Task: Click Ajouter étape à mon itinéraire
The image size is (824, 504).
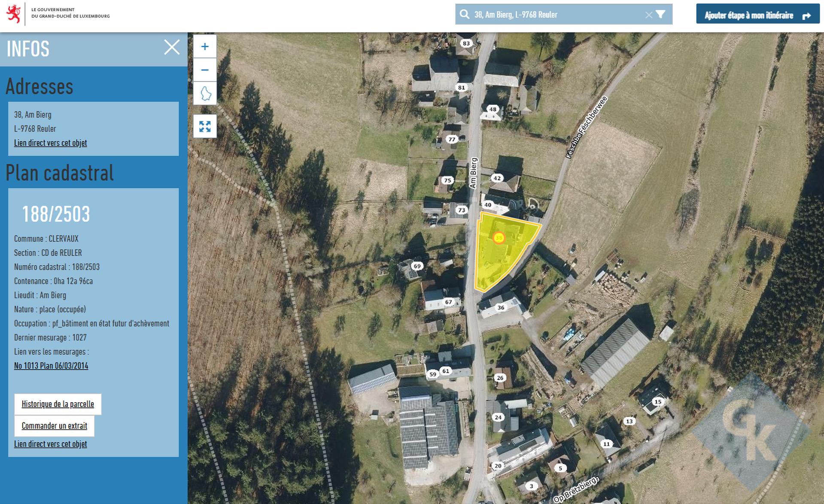Action: tap(757, 15)
